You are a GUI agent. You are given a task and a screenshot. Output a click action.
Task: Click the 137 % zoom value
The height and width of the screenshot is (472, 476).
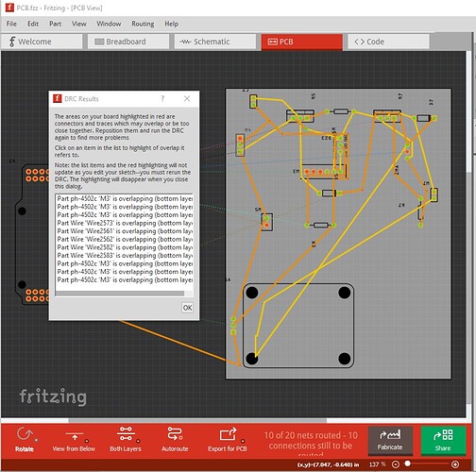coord(377,464)
